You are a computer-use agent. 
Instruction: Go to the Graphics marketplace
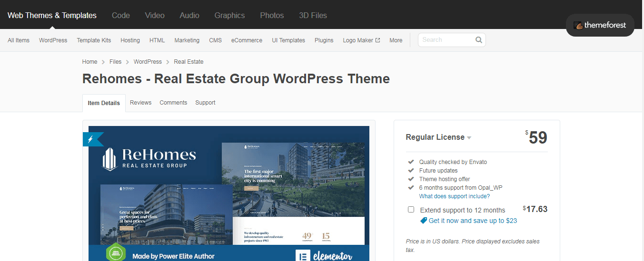click(229, 15)
